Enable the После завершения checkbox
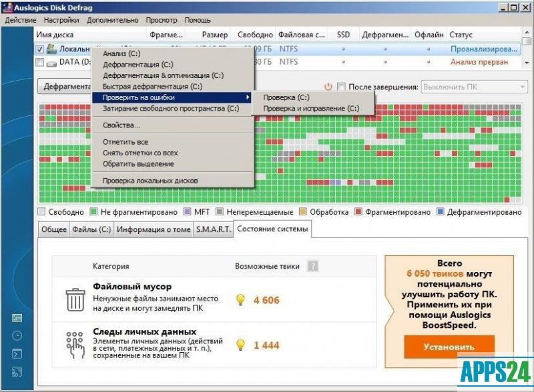Viewport: 534px width, 392px height. (x=341, y=87)
